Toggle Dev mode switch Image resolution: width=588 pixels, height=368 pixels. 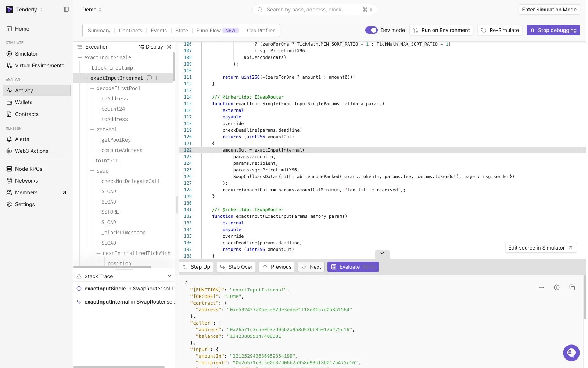click(371, 30)
